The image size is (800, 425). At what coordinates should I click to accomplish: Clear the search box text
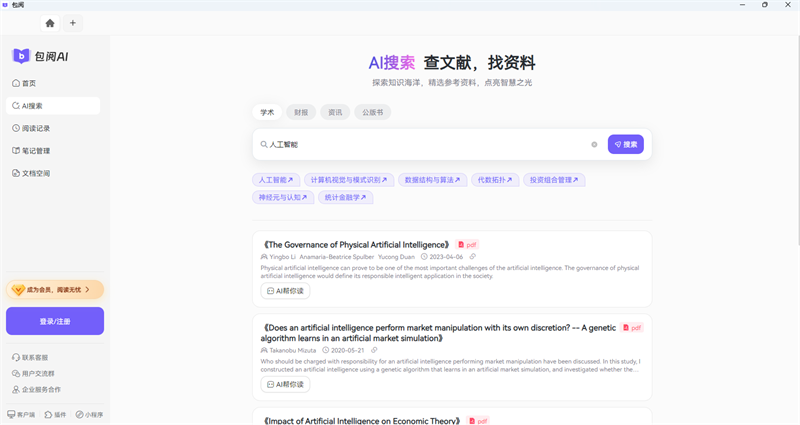coord(594,145)
